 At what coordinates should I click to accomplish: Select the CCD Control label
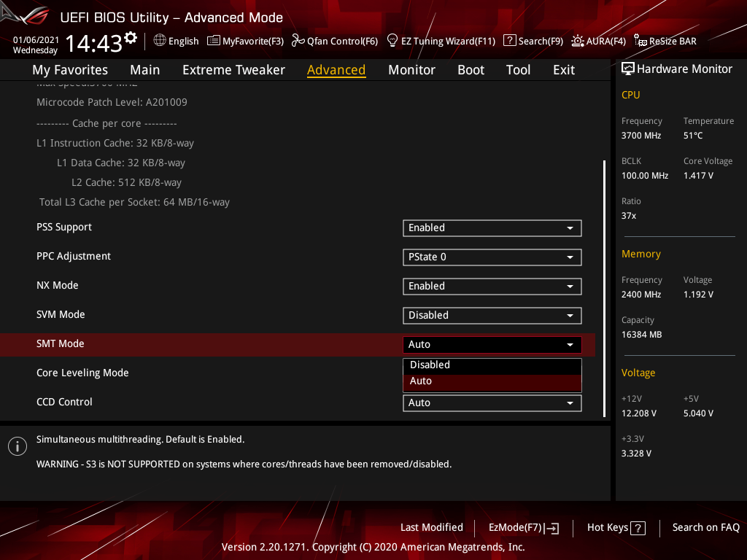64,402
